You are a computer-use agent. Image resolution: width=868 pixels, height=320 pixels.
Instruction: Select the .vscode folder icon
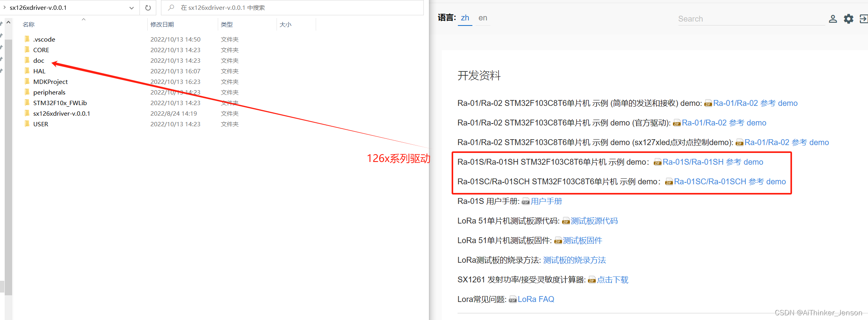(x=27, y=39)
